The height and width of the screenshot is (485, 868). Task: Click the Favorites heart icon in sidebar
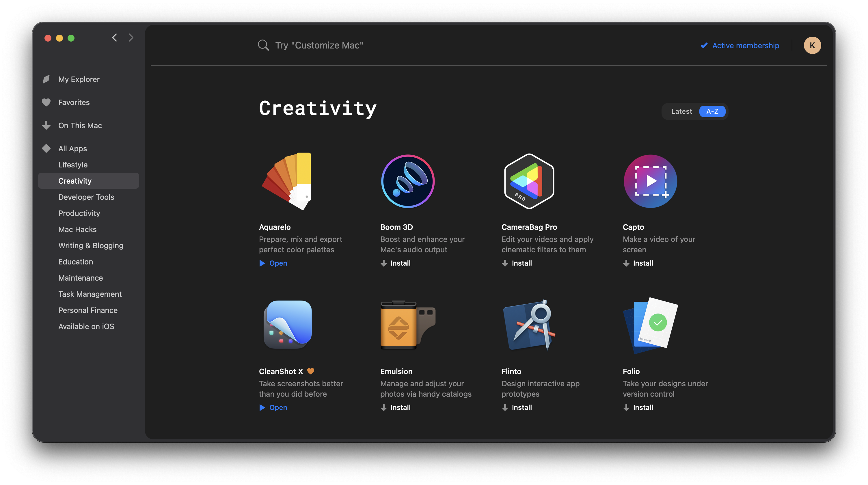click(x=46, y=102)
